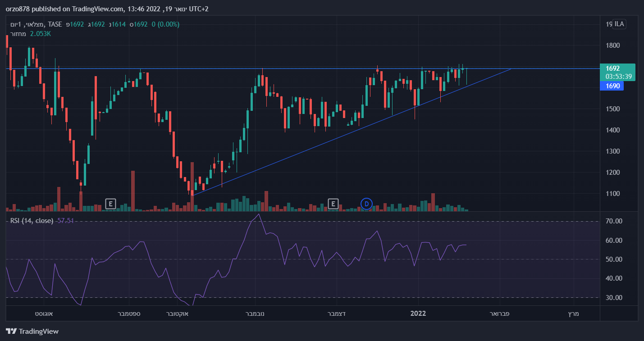Select the ascending blue trend line
Image resolution: width=644 pixels, height=341 pixels.
352,132
